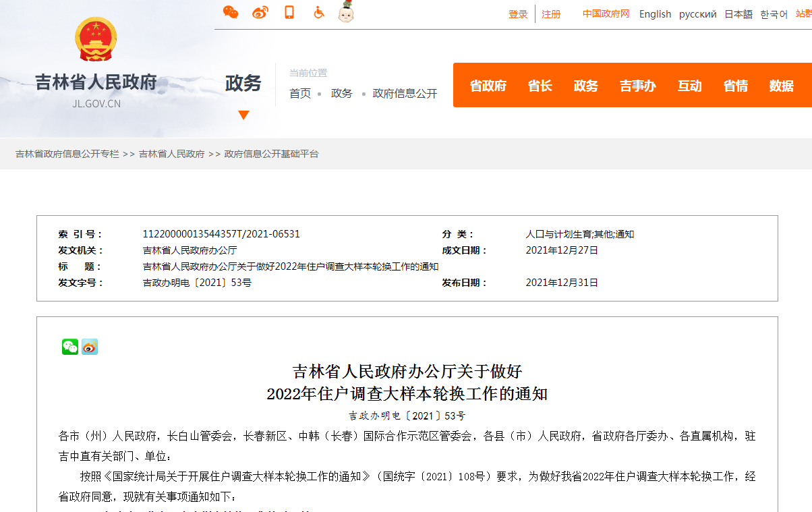Select the 한국어 language option
Screen dimensions: 812x512
point(773,13)
